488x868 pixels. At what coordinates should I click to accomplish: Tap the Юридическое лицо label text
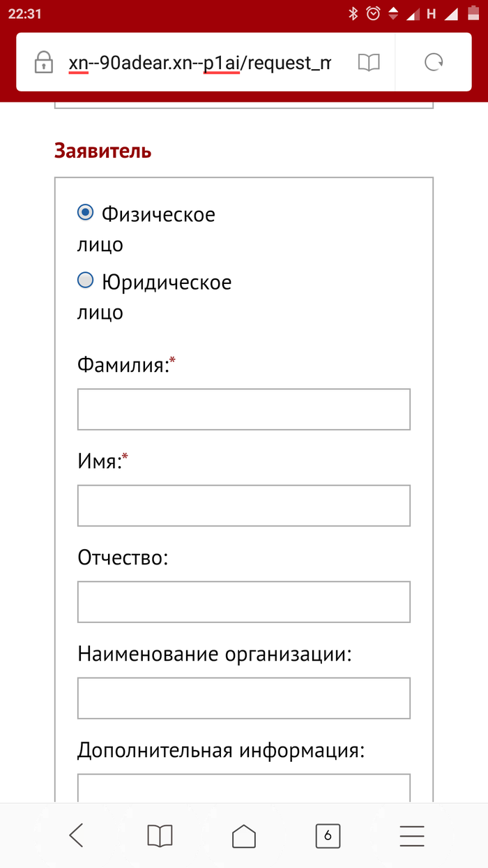[154, 297]
